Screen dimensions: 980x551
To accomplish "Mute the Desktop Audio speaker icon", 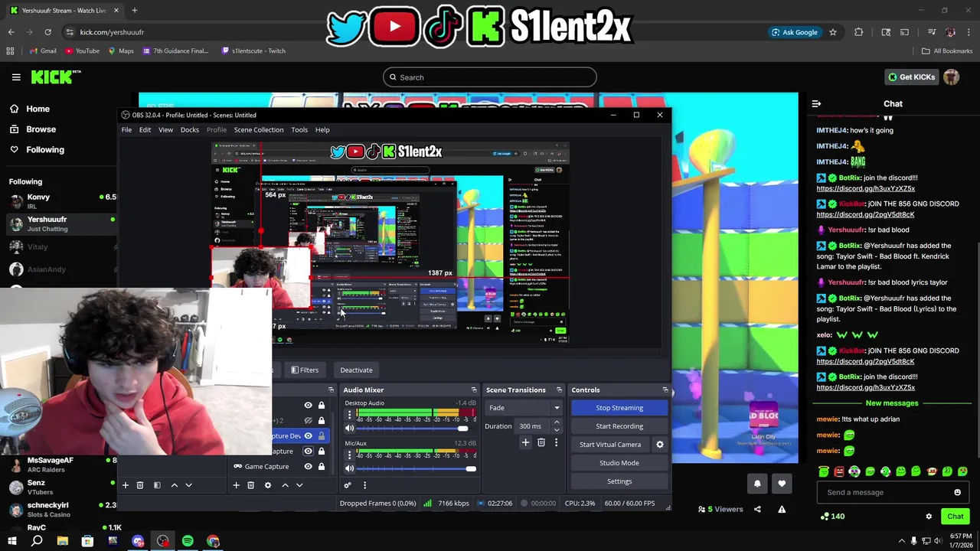I will coord(349,429).
